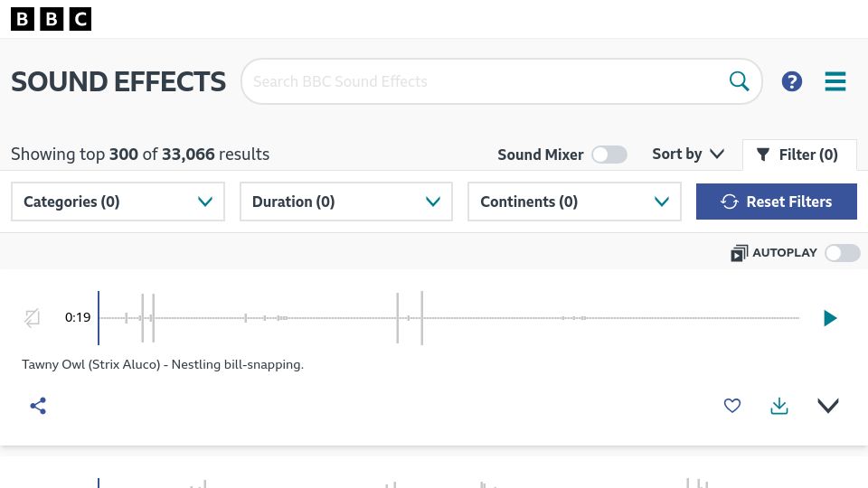The image size is (868, 488).
Task: Open the help question mark icon
Action: click(x=792, y=81)
